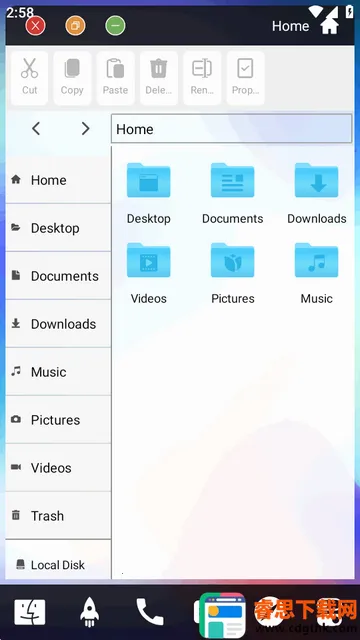Select Videos in the sidebar

pyautogui.click(x=58, y=467)
